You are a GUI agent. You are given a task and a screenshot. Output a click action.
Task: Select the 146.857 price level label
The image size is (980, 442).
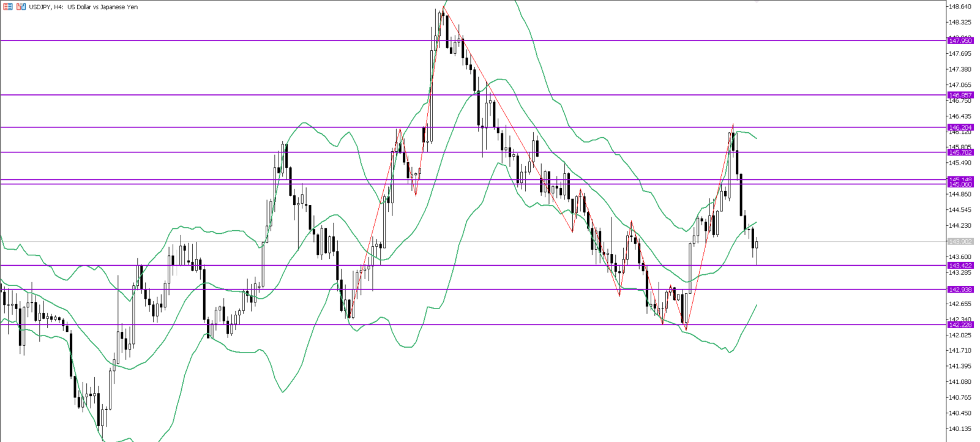point(960,96)
